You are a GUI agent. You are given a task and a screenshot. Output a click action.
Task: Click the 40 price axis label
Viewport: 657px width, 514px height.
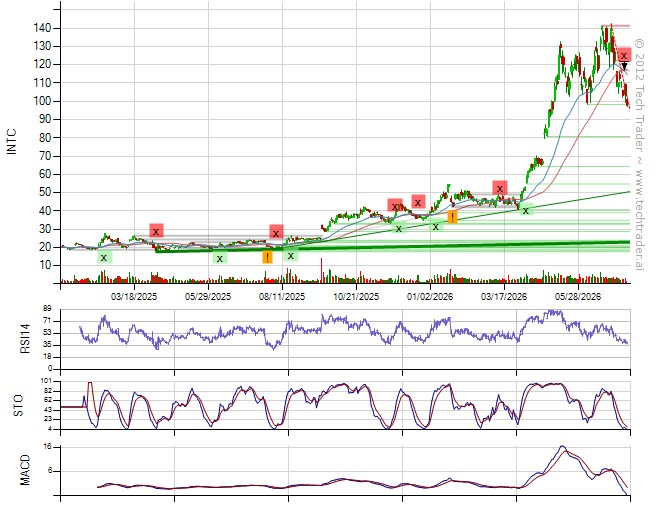pos(45,211)
